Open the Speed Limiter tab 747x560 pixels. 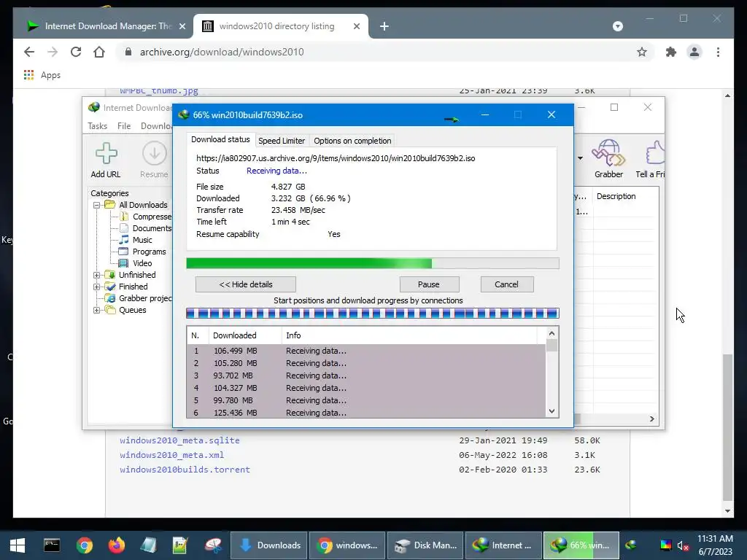pos(282,141)
